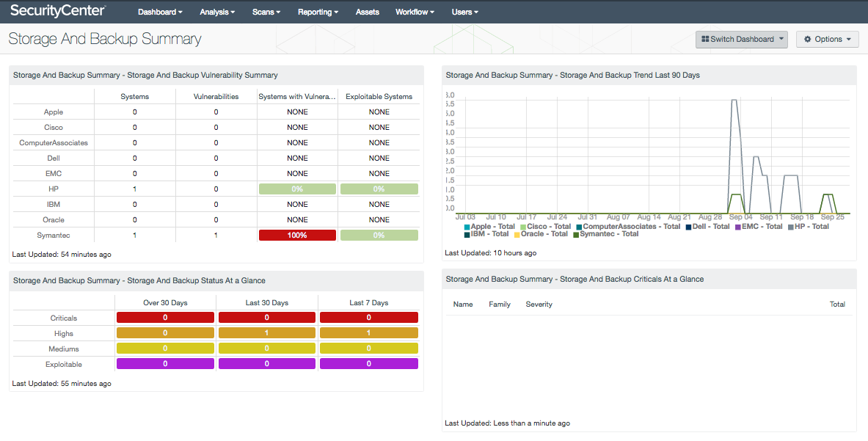Open the Reporting menu
This screenshot has height=441, width=868.
pyautogui.click(x=318, y=12)
